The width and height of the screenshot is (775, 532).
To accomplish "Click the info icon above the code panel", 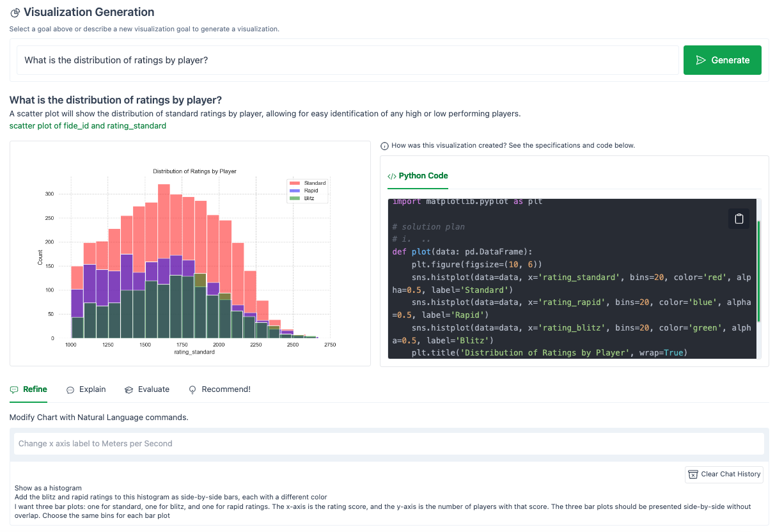I will [384, 146].
